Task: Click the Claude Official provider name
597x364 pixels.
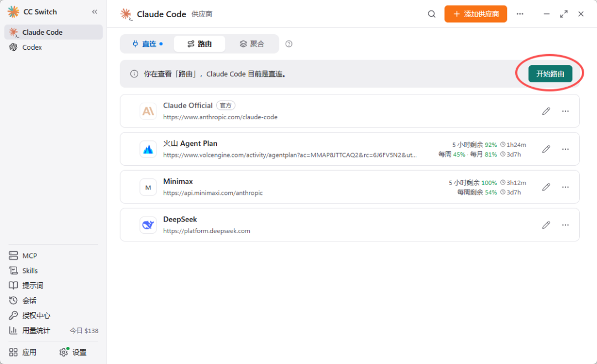Action: [x=188, y=105]
